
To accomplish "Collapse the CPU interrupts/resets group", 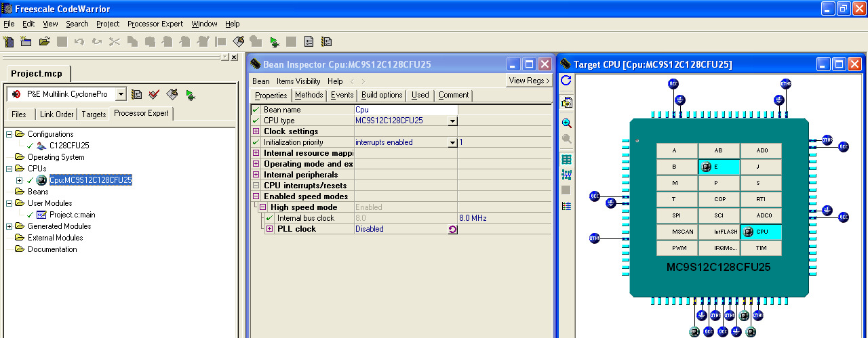I will (x=256, y=186).
